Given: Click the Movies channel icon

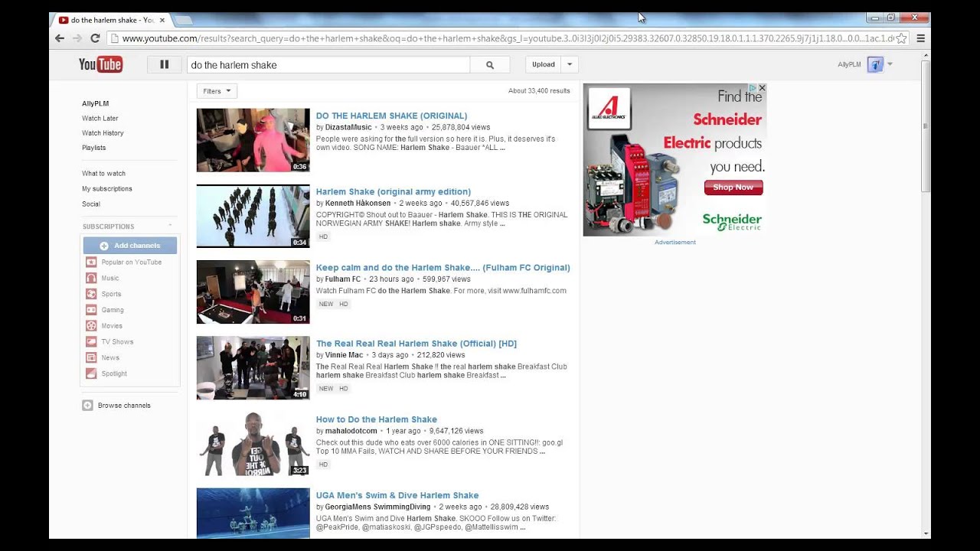Looking at the screenshot, I should (x=91, y=326).
